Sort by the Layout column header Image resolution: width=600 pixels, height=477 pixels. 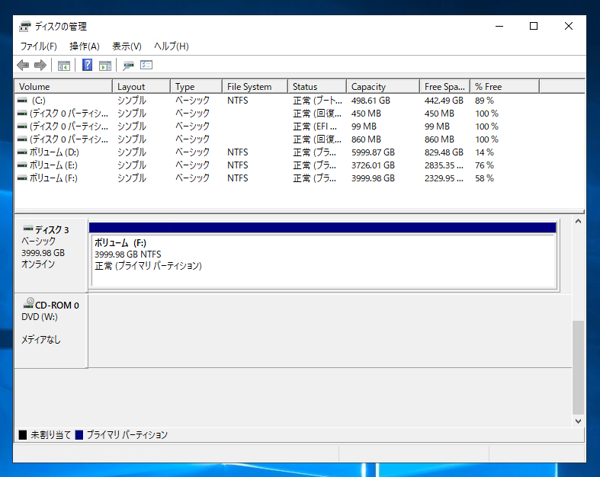(141, 86)
